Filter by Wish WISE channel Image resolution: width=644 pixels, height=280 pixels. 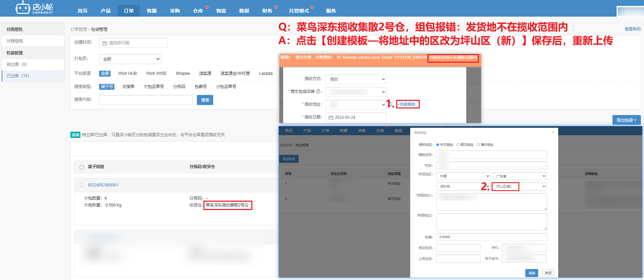pos(156,73)
